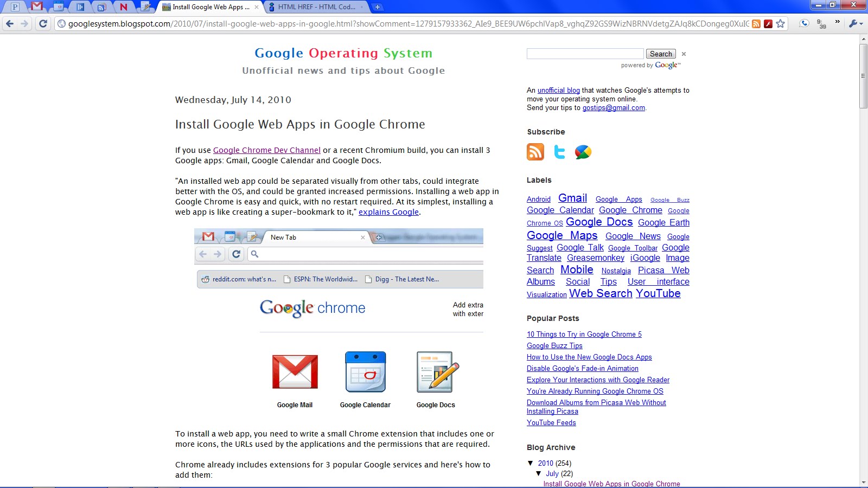Viewport: 868px width, 488px height.
Task: Click the Google Docs app icon
Action: (437, 372)
